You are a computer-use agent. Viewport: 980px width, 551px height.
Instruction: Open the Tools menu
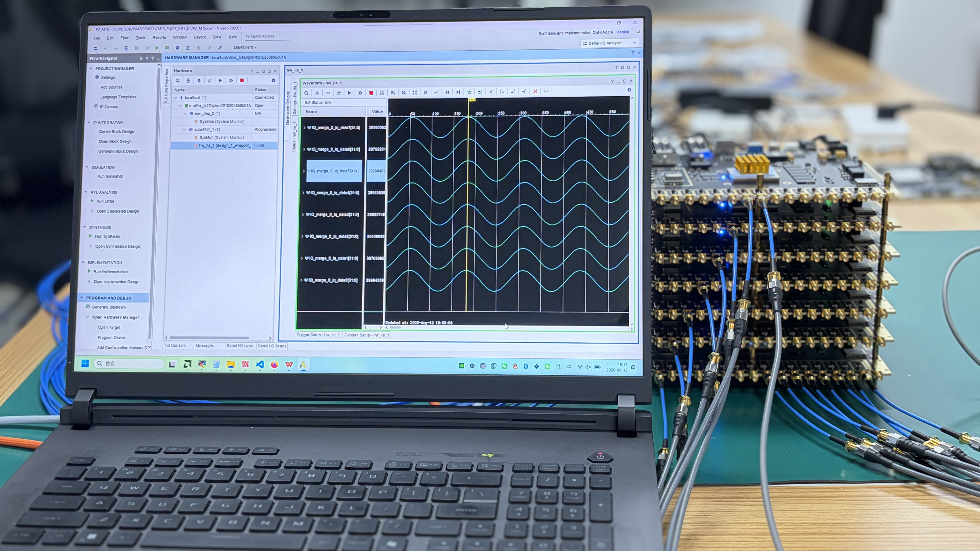point(140,38)
